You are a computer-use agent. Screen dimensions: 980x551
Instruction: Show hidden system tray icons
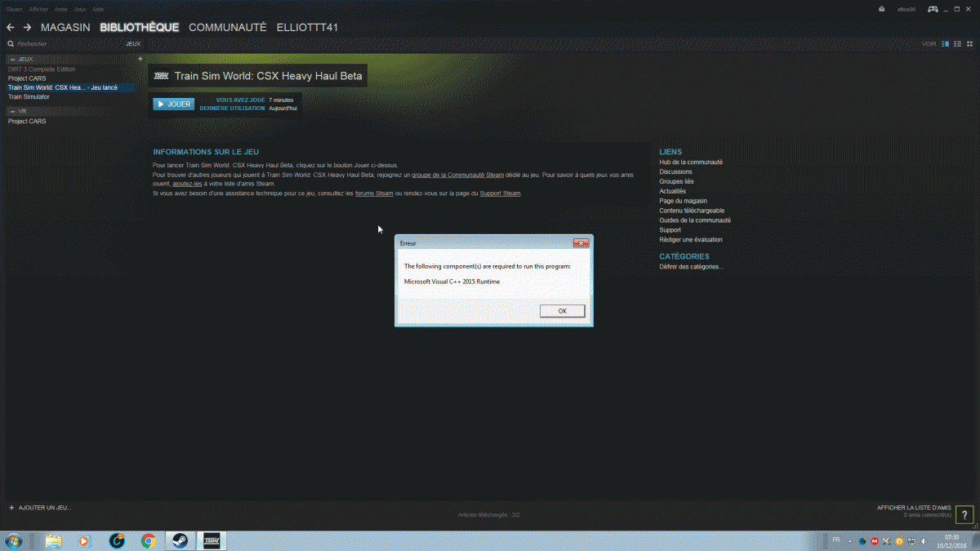pos(849,540)
